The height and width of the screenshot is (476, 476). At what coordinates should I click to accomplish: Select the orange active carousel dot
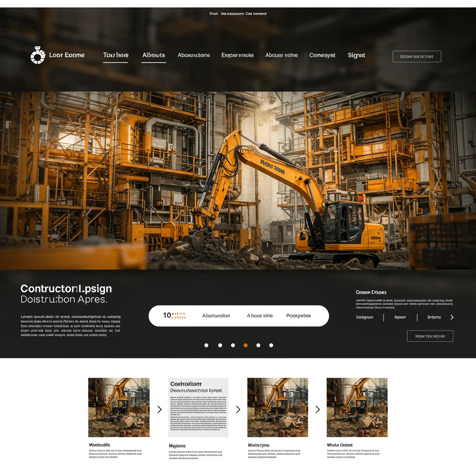245,345
